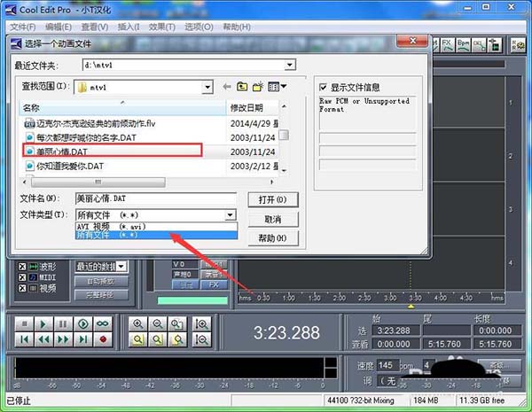This screenshot has height=412, width=532.
Task: Click the Pause transport button
Action: pos(63,324)
